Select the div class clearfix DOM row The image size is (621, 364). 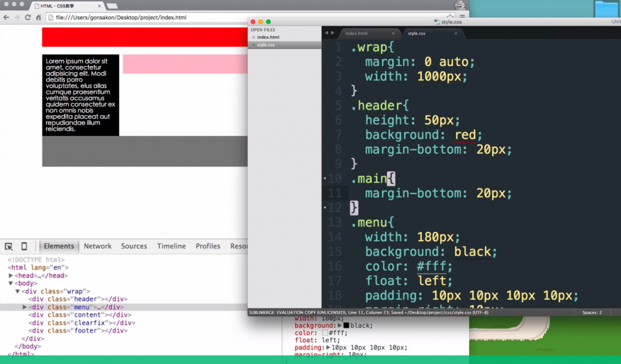(x=82, y=323)
